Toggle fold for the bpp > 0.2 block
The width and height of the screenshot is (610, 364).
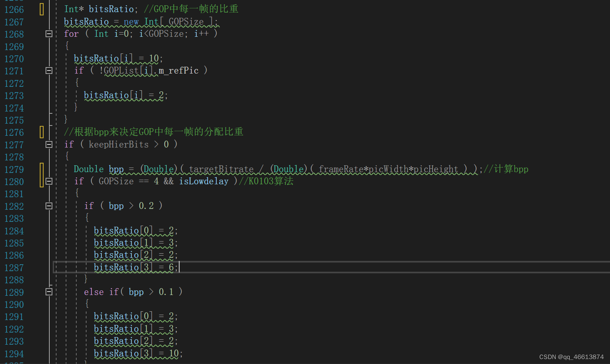pyautogui.click(x=49, y=206)
